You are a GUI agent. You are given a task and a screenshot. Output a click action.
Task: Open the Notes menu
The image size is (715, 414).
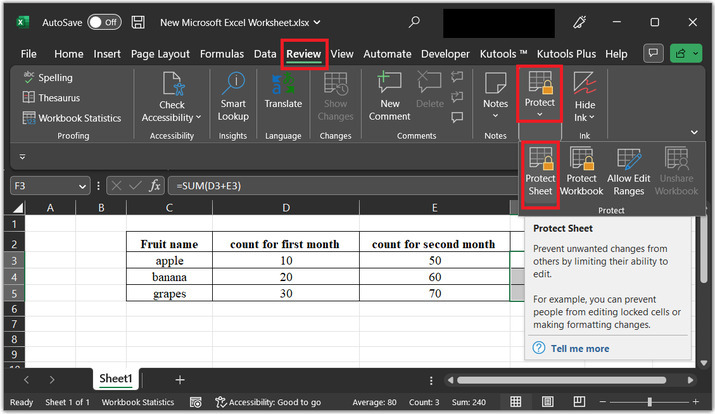click(495, 97)
